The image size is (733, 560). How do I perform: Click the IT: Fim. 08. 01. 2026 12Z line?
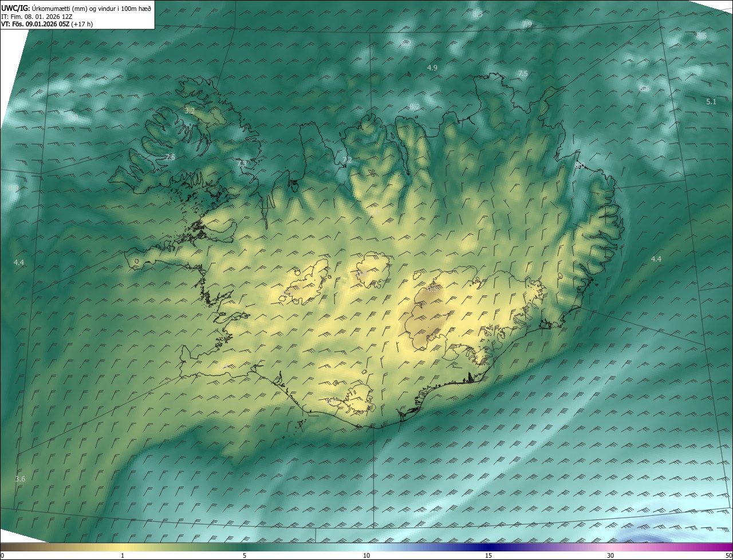[37, 17]
